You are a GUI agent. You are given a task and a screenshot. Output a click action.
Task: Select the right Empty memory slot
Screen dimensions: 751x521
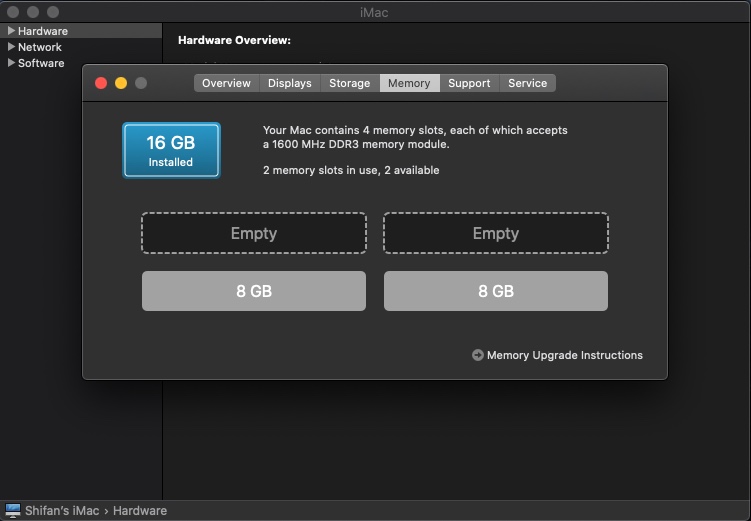[496, 233]
